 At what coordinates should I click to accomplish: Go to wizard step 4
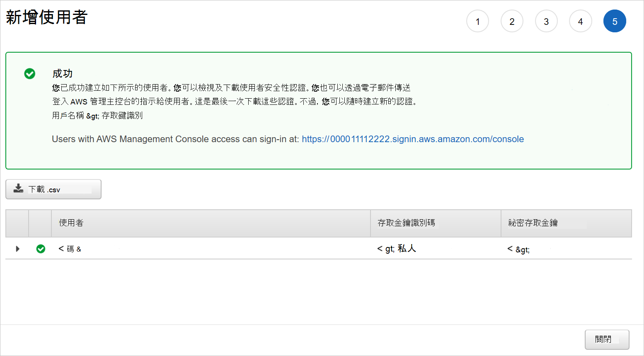tap(580, 21)
